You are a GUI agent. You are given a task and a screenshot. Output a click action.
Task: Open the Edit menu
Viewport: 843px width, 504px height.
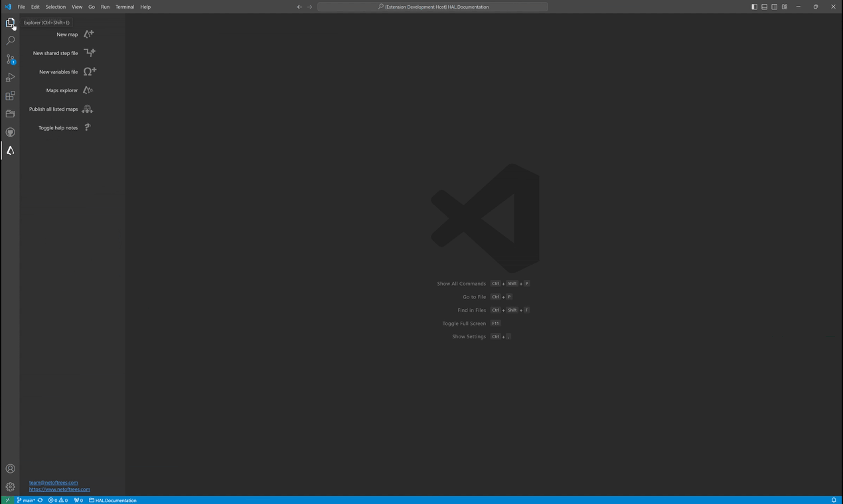(35, 7)
